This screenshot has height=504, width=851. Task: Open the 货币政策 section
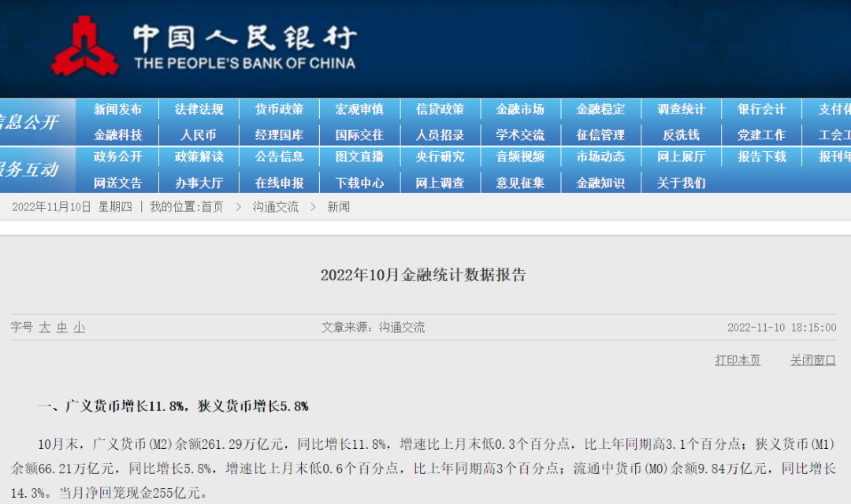(278, 109)
